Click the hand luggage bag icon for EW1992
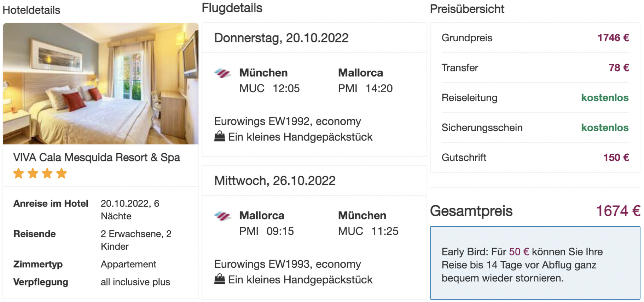Viewport: 644px width, 302px height. click(x=220, y=136)
